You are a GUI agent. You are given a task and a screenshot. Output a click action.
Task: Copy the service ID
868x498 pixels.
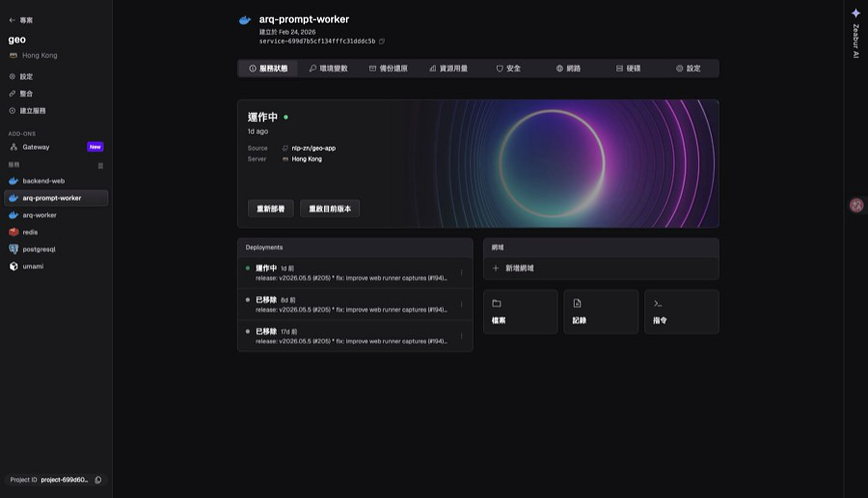tap(381, 41)
